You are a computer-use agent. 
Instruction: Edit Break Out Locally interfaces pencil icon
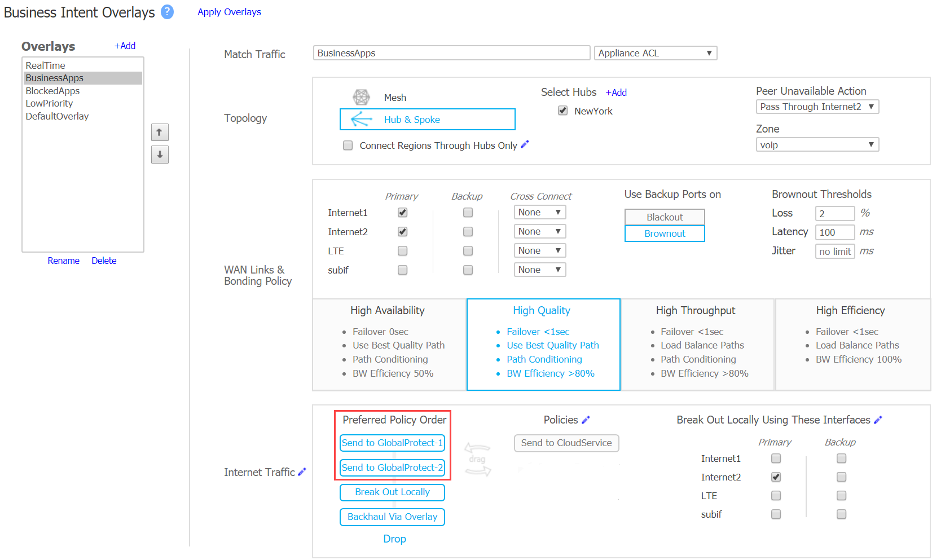878,420
